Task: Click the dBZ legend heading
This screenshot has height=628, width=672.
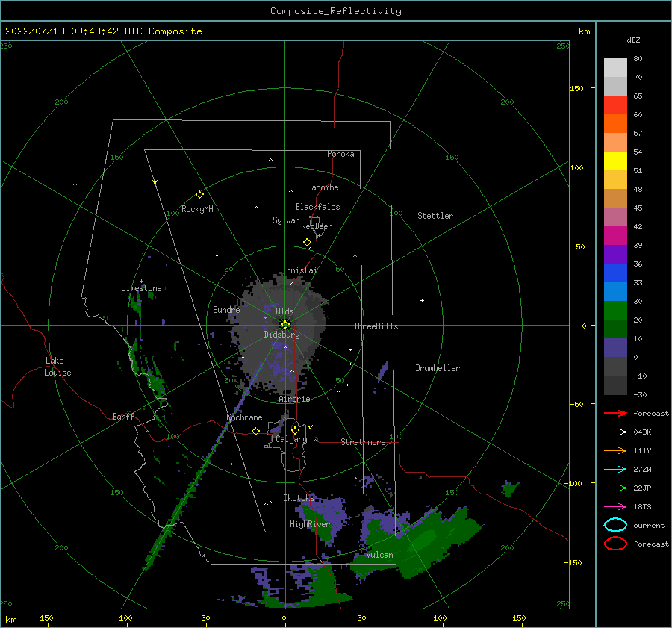Action: [633, 40]
